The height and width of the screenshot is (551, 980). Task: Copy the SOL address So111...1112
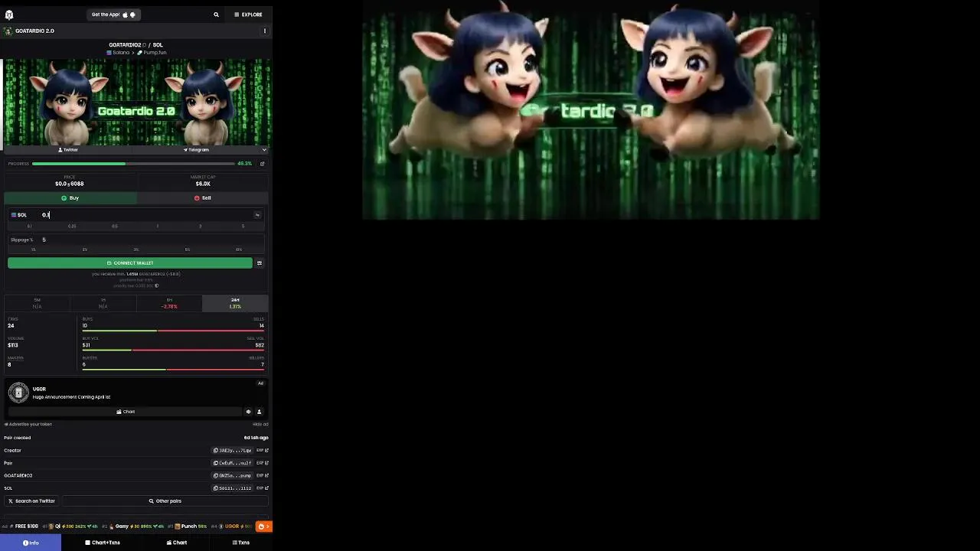233,488
